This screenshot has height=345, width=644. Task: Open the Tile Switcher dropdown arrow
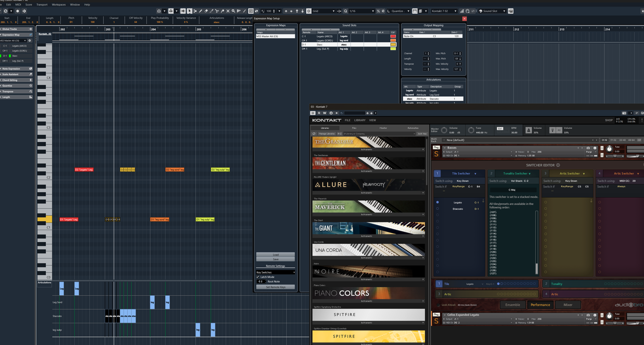click(x=475, y=174)
